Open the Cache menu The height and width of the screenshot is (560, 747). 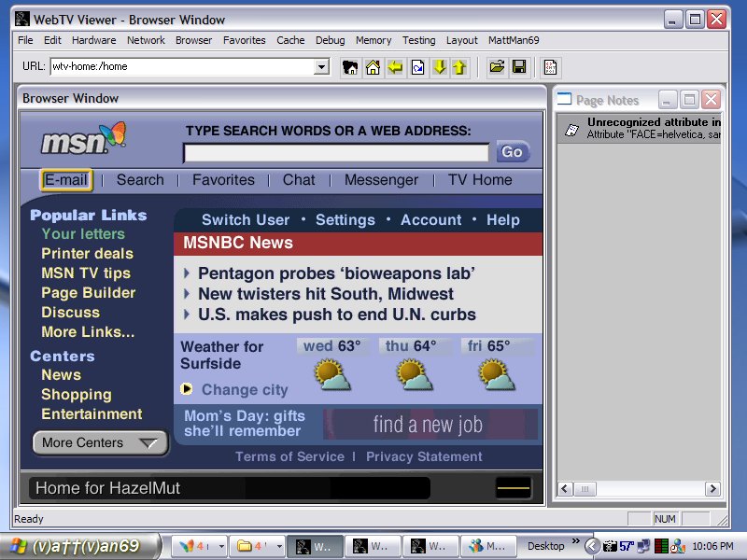tap(290, 40)
